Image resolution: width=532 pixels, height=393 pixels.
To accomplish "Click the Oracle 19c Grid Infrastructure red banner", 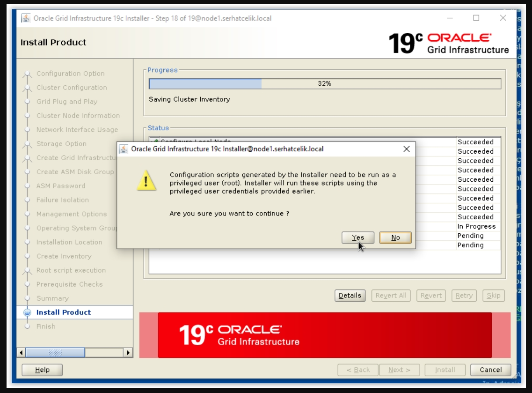I will coord(325,335).
